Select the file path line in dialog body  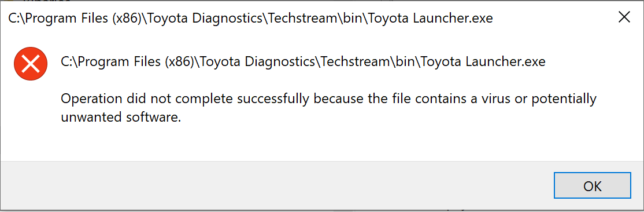point(303,62)
